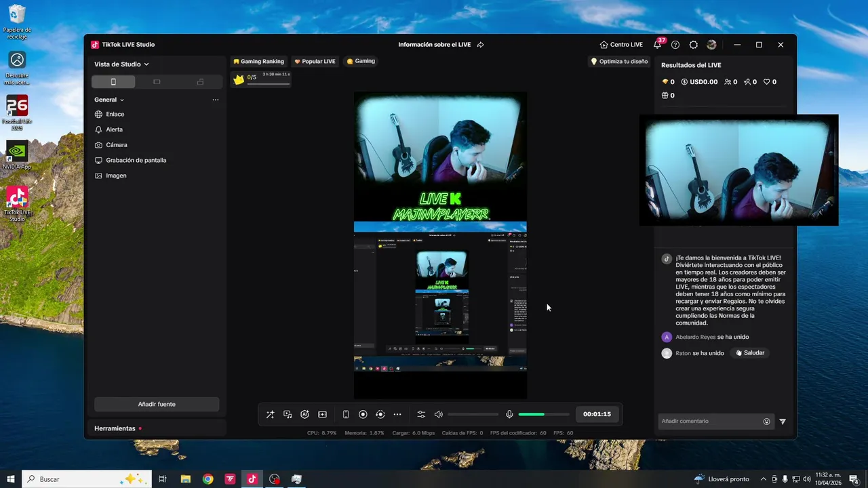Open notifications bell with 37 badge
The width and height of the screenshot is (868, 488).
pos(658,44)
